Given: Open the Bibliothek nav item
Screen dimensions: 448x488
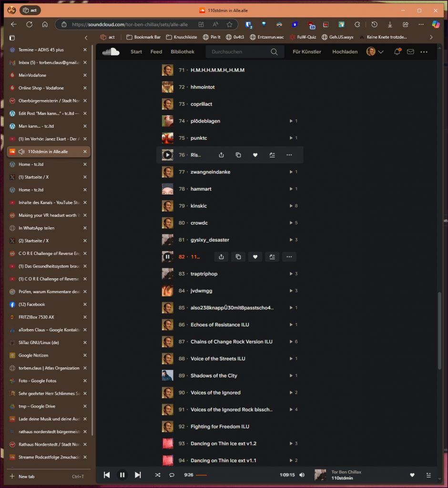Looking at the screenshot, I should click(x=183, y=51).
